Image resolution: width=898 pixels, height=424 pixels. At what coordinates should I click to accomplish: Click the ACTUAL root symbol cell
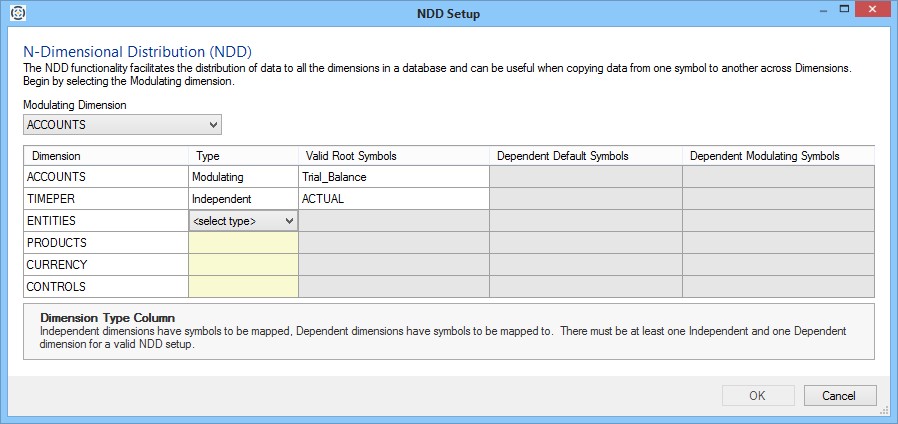click(x=393, y=199)
